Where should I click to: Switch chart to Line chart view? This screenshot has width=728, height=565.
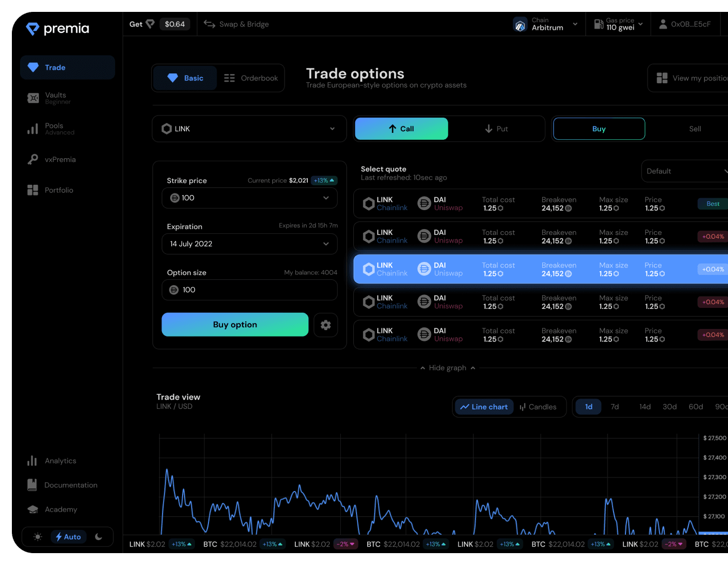(x=484, y=407)
